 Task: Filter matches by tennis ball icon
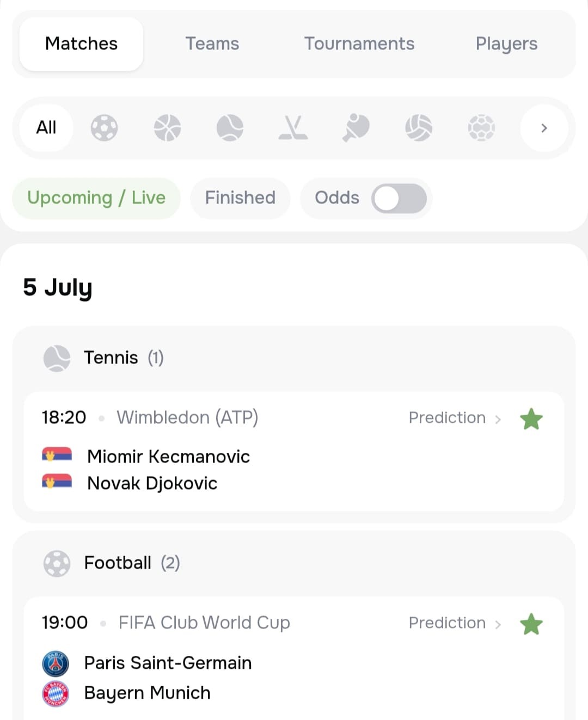pyautogui.click(x=230, y=128)
